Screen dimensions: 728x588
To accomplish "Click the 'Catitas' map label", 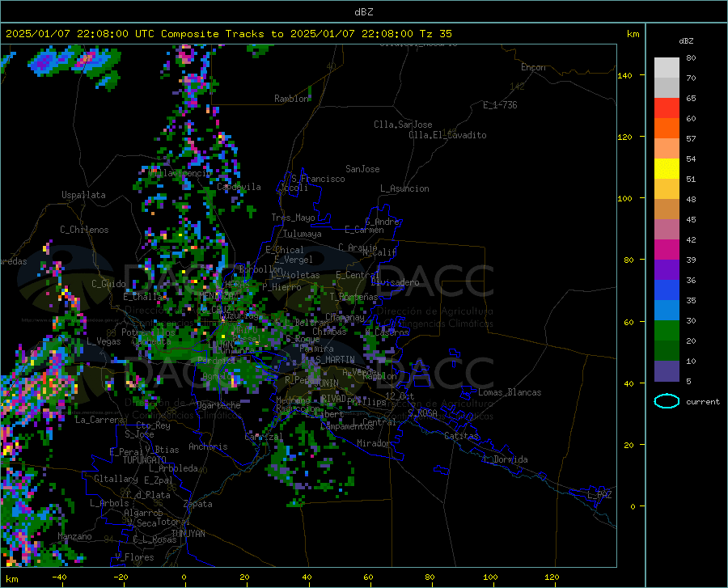I will pos(462,436).
